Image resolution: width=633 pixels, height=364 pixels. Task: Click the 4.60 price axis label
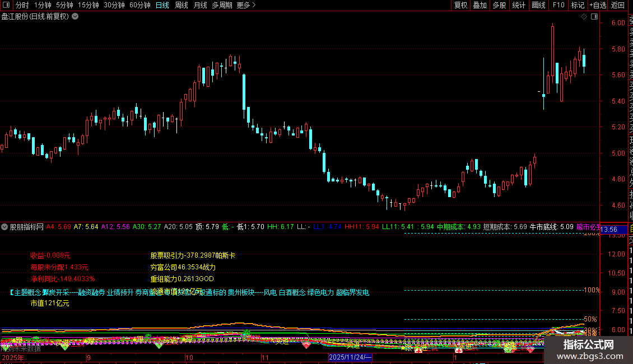pos(618,205)
